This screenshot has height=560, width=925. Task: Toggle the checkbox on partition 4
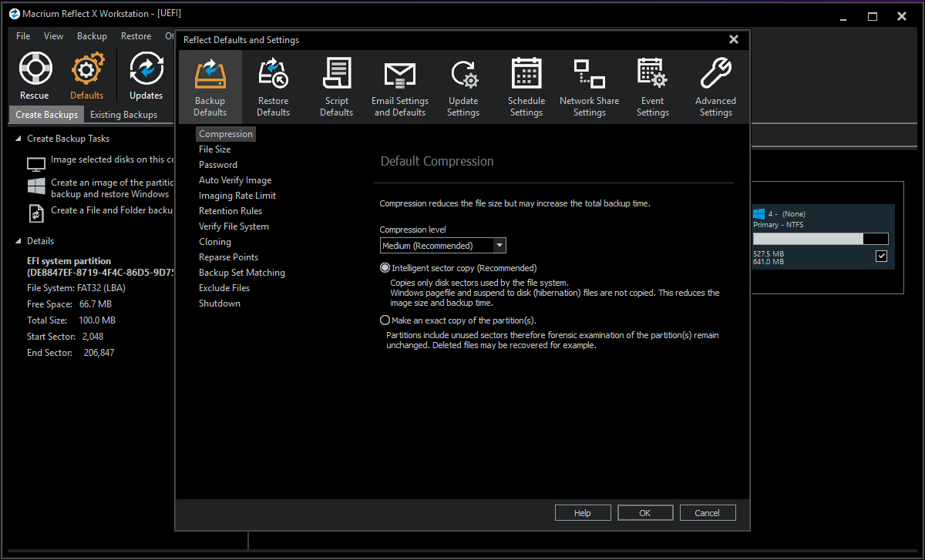click(x=882, y=257)
